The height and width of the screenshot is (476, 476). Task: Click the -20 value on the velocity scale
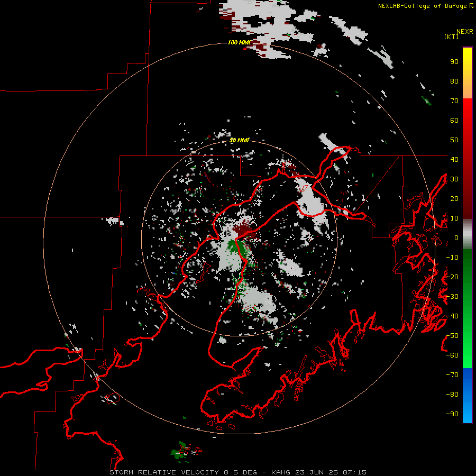coord(452,277)
